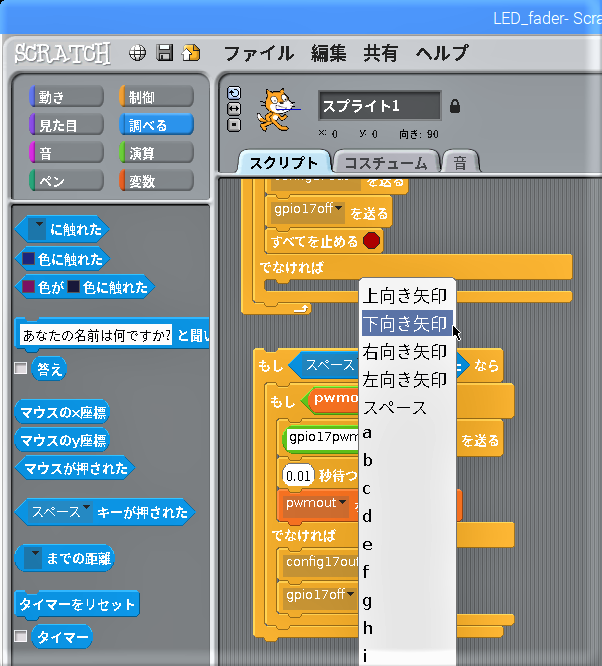This screenshot has width=602, height=666.
Task: Choose スペース from key list
Action: click(407, 408)
